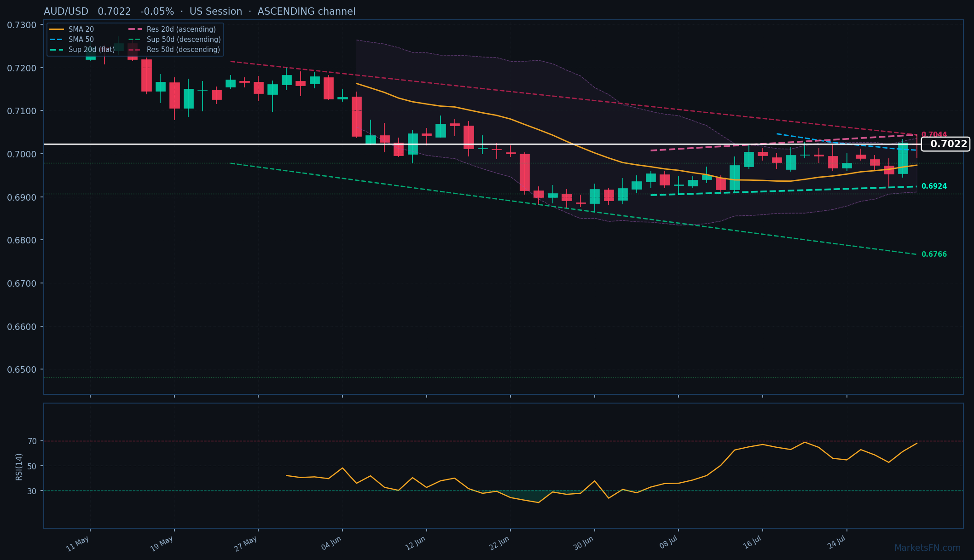Click the 0.7000 price axis label
The height and width of the screenshot is (560, 974).
[22, 154]
